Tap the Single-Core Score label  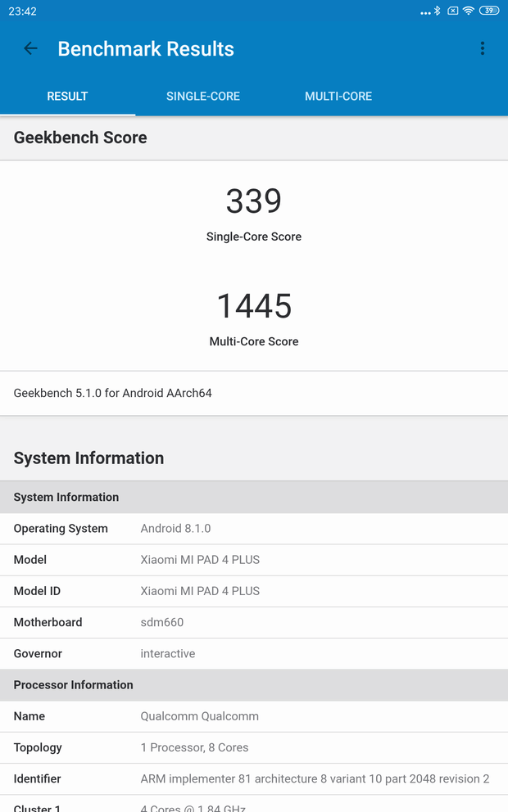pos(254,237)
